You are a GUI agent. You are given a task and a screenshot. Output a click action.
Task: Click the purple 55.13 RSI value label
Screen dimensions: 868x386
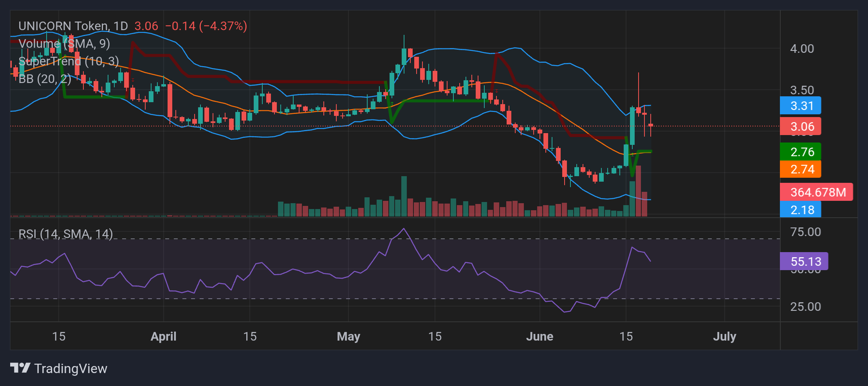point(804,261)
